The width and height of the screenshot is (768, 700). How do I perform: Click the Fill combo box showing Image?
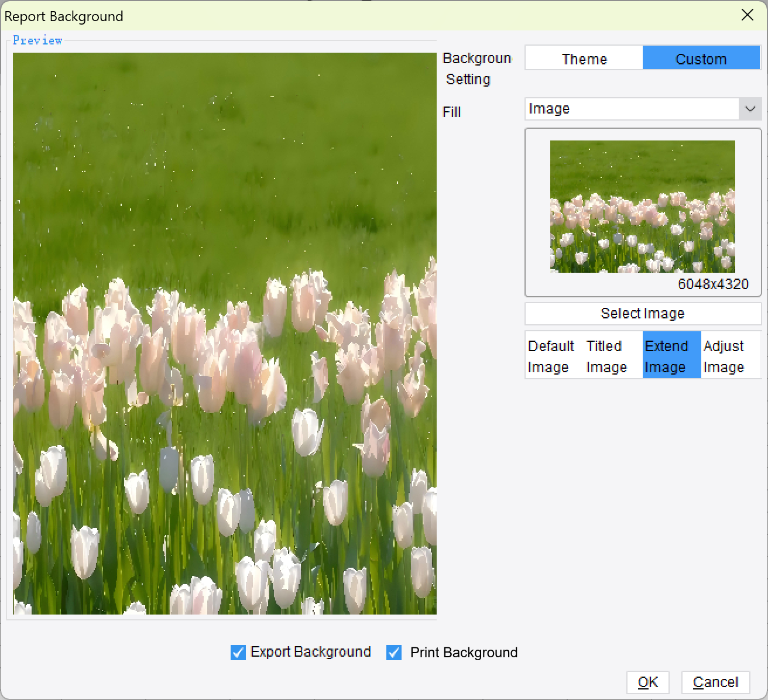point(632,108)
